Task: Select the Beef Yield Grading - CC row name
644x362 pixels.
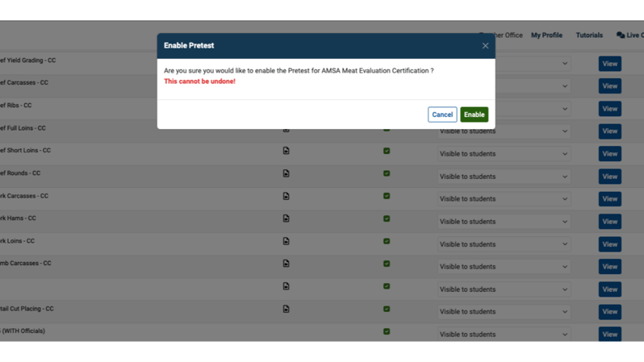Action: pyautogui.click(x=27, y=60)
